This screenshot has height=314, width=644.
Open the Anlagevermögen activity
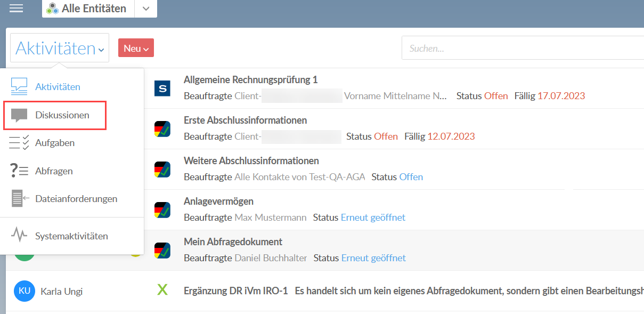coord(218,202)
